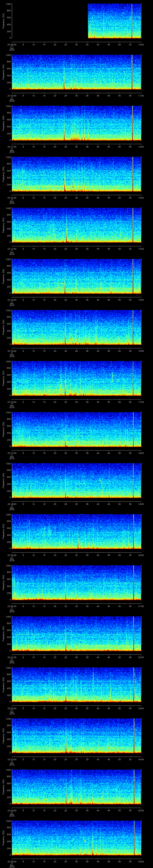Click the 13:00 end time label

141,198
